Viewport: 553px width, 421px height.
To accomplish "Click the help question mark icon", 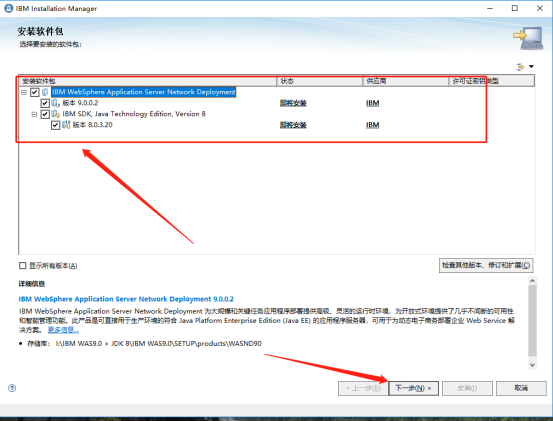I will coord(12,388).
